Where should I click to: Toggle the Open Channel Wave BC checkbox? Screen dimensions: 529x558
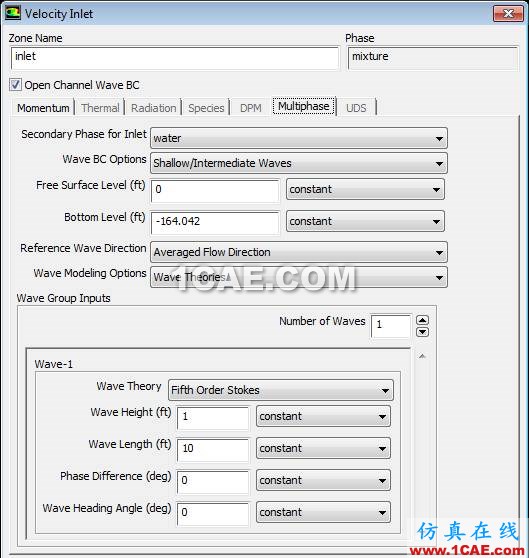pyautogui.click(x=15, y=85)
